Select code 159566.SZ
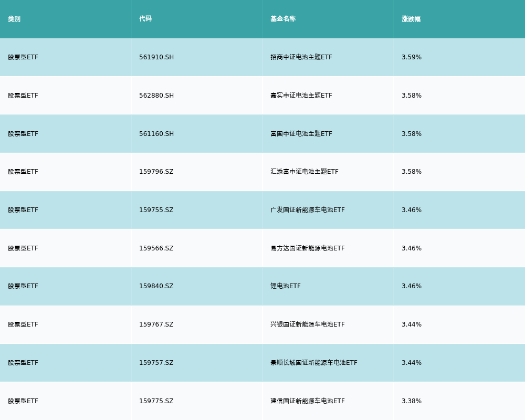525x420 pixels. [156, 248]
